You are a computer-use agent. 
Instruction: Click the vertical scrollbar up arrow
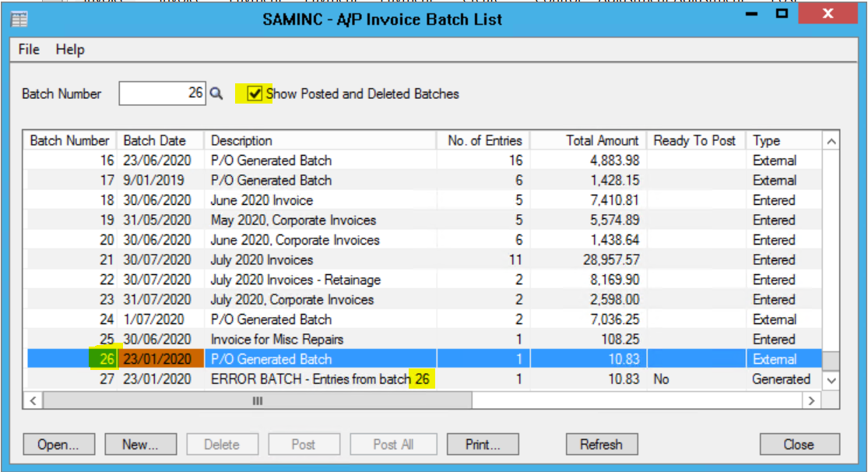(831, 140)
